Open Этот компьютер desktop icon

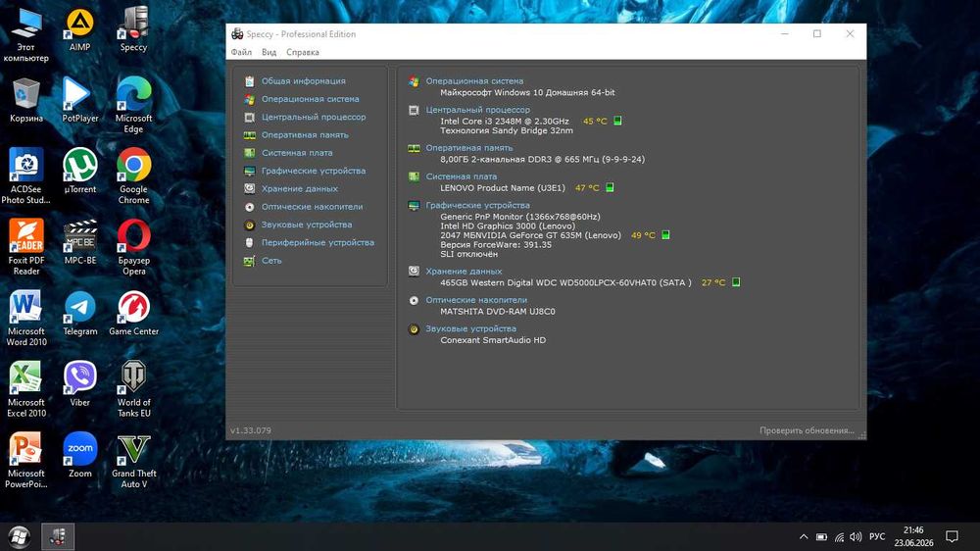point(25,35)
